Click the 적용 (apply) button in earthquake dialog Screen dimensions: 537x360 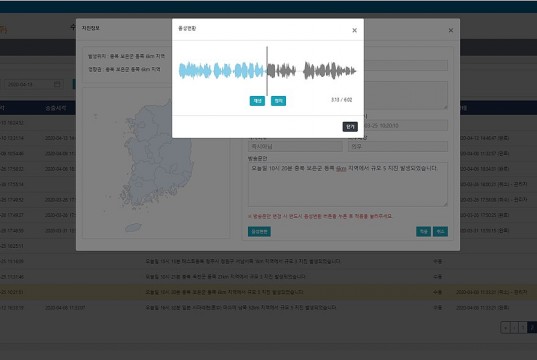point(423,232)
